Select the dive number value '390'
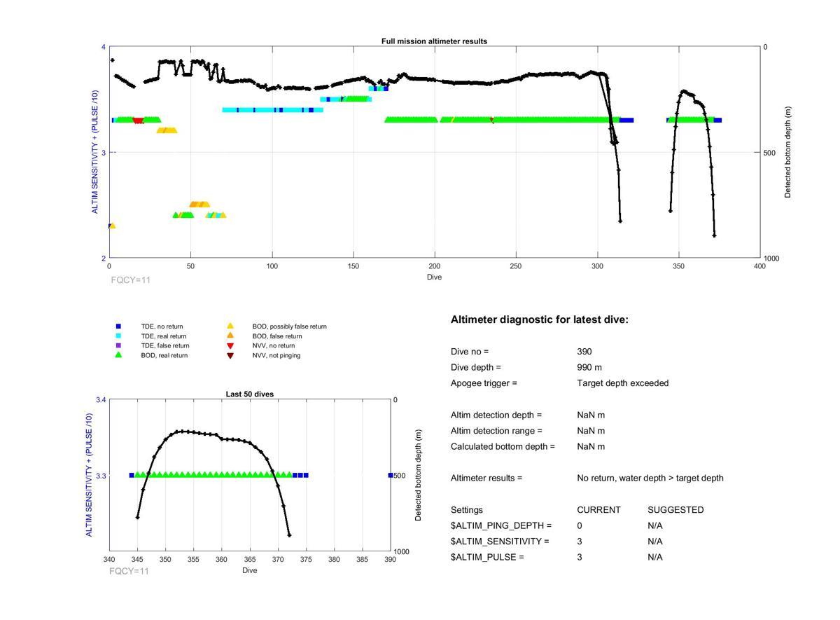The image size is (840, 620). pos(584,352)
